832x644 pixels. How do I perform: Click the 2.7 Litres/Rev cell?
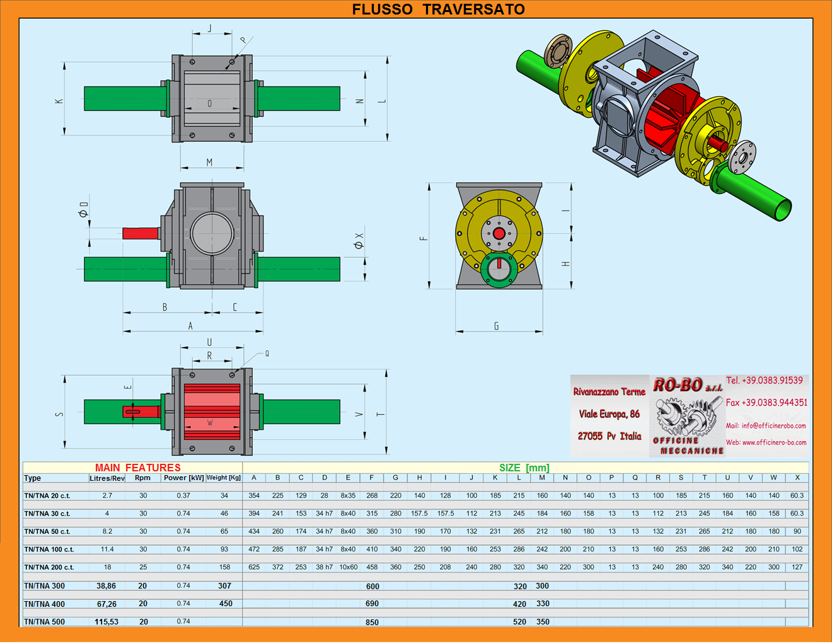107,496
